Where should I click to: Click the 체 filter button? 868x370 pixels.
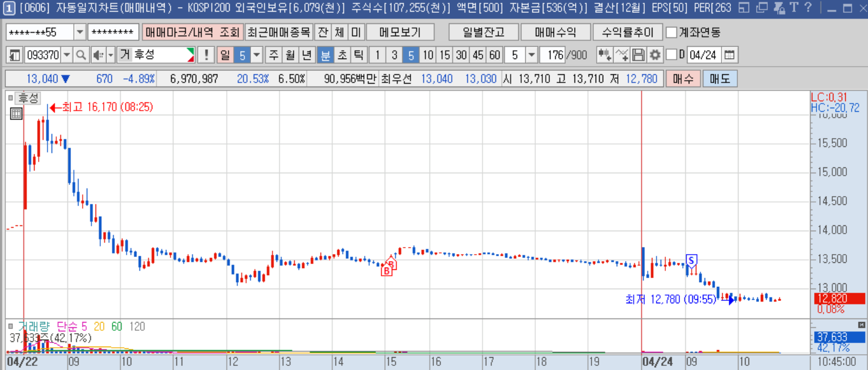coord(339,32)
